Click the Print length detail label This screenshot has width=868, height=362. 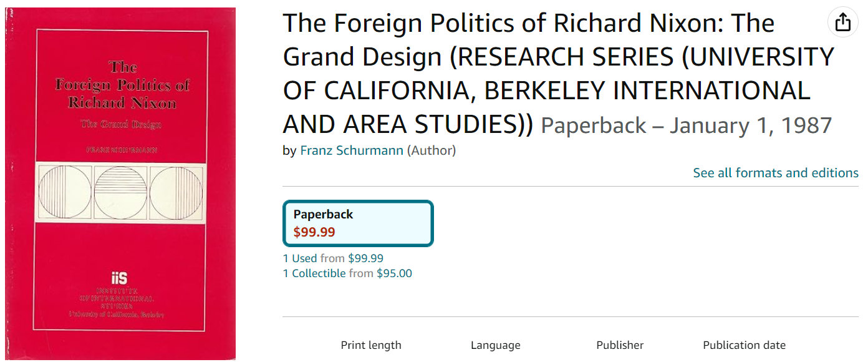coord(371,345)
